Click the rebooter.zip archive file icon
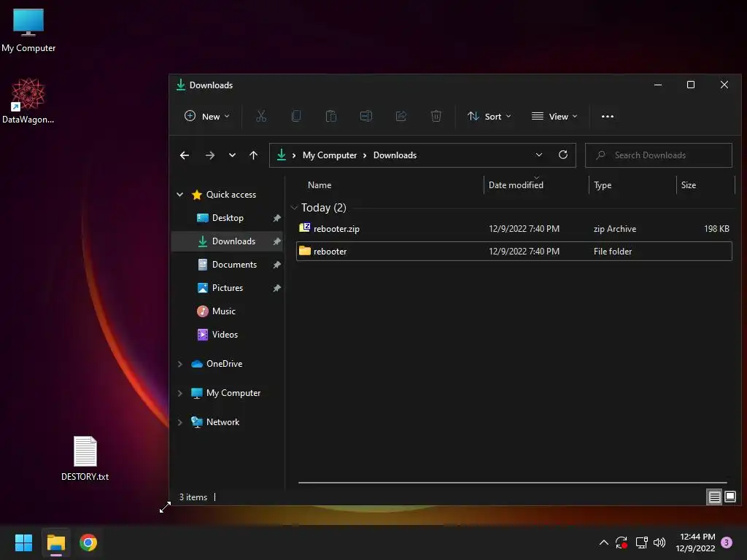The image size is (747, 560). coord(304,228)
